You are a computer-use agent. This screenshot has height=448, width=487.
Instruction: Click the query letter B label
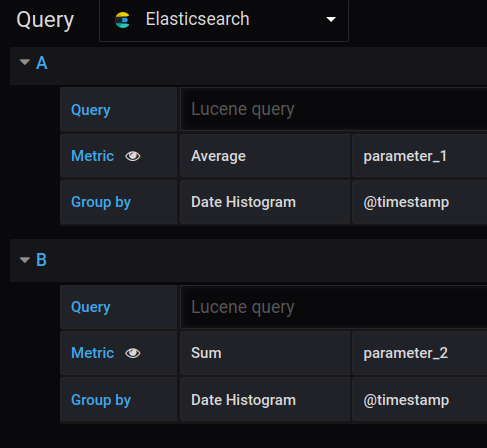point(41,260)
